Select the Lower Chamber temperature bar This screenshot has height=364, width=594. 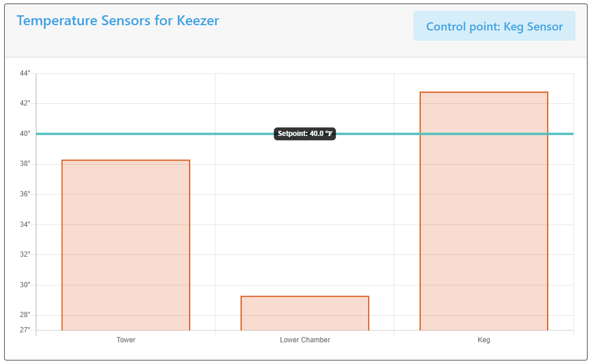pyautogui.click(x=305, y=313)
